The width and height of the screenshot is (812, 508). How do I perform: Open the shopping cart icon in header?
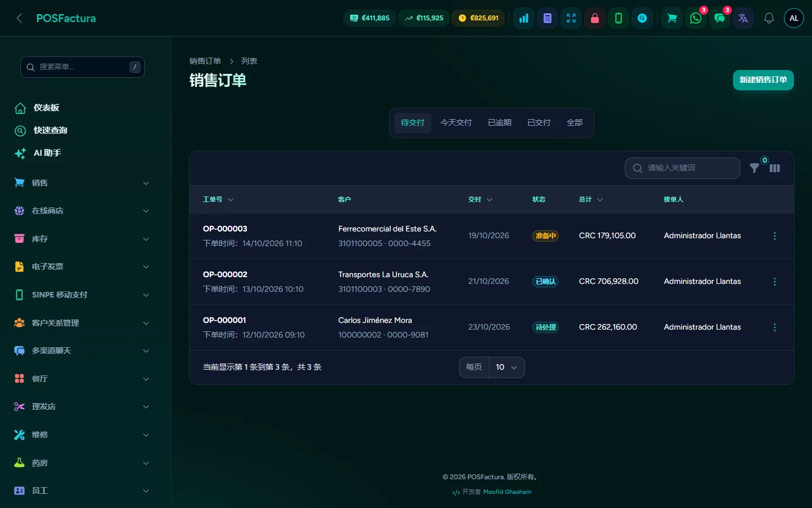tap(672, 18)
